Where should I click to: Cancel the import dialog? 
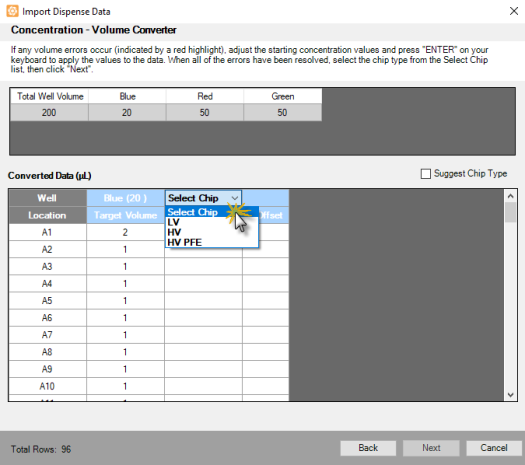click(494, 448)
